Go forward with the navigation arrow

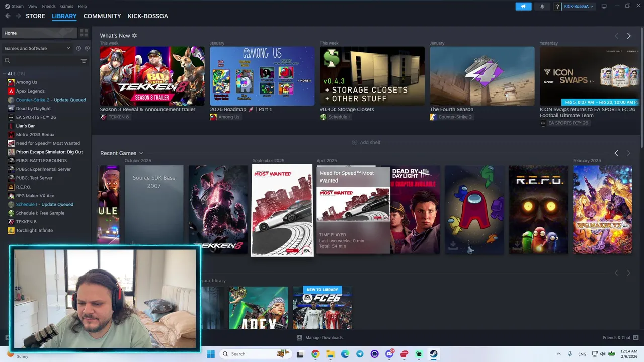(x=19, y=16)
